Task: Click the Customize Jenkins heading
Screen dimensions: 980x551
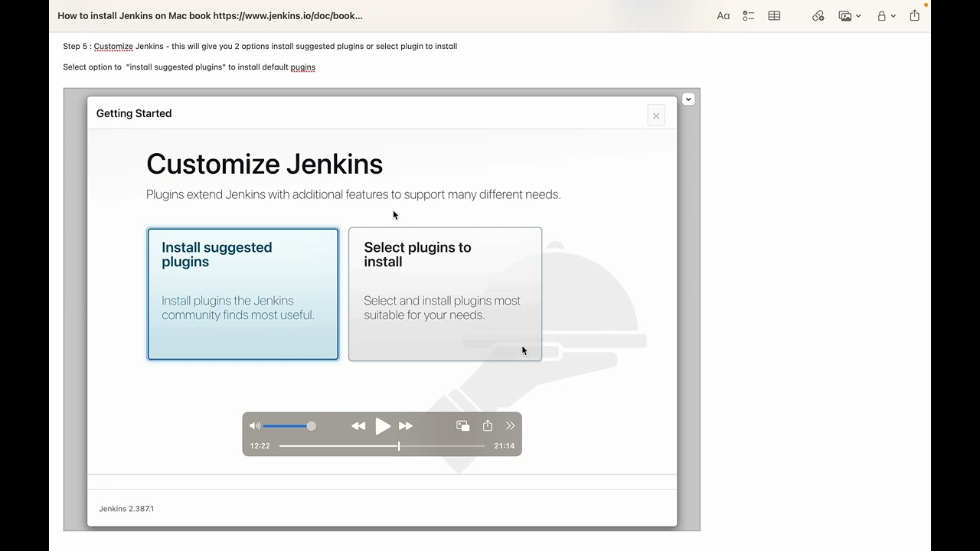Action: point(264,164)
